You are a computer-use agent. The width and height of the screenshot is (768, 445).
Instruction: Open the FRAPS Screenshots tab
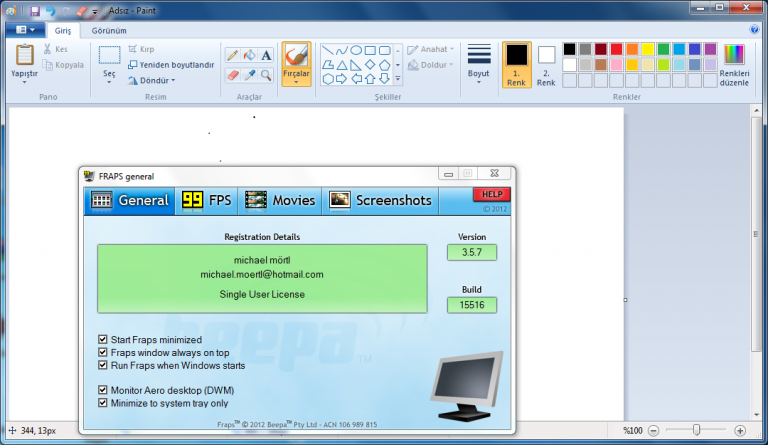(x=380, y=201)
